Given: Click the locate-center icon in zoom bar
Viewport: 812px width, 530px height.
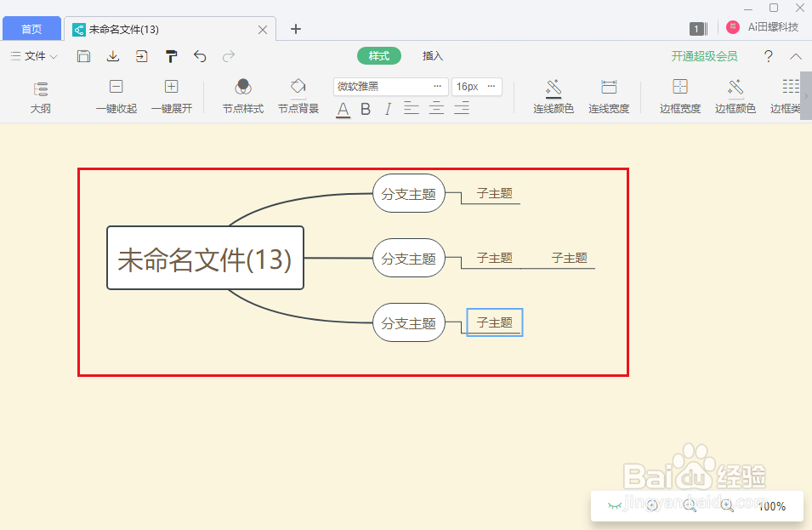Looking at the screenshot, I should pyautogui.click(x=652, y=505).
